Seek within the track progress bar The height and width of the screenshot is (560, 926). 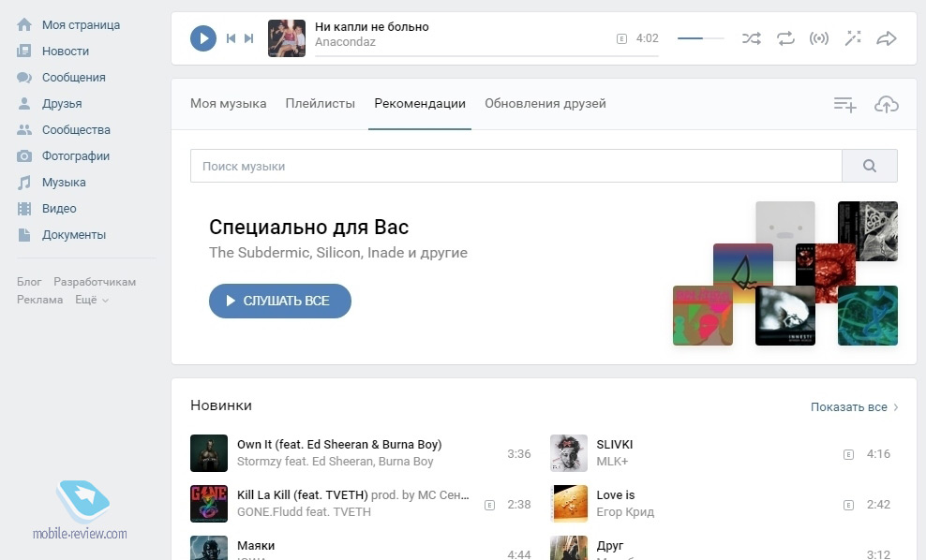[x=486, y=56]
